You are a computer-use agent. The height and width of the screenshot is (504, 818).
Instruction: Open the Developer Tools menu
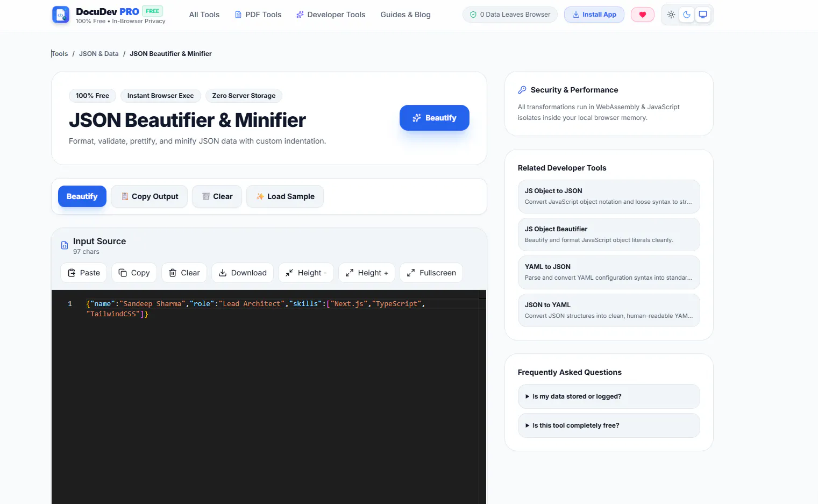point(331,15)
